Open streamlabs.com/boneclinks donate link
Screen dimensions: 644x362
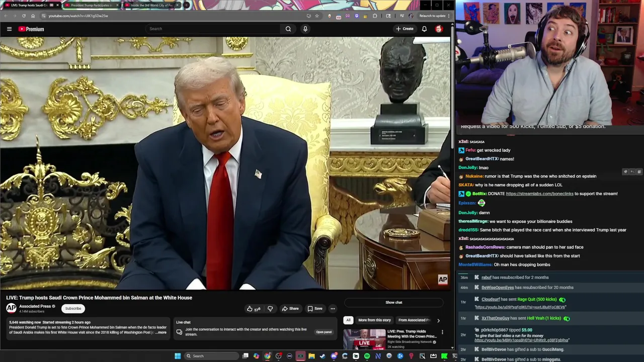point(539,194)
